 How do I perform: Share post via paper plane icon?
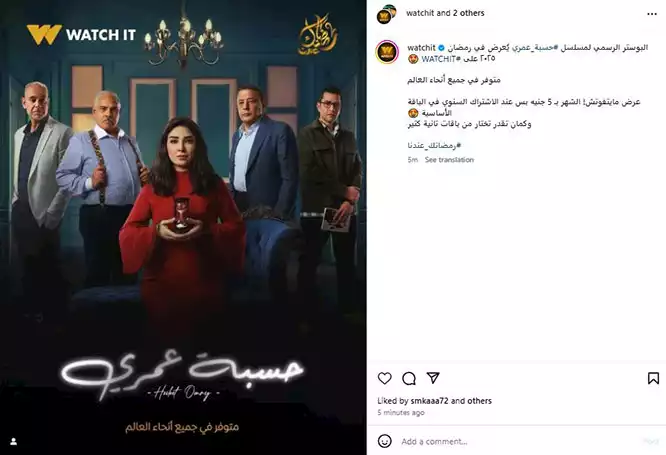point(433,378)
